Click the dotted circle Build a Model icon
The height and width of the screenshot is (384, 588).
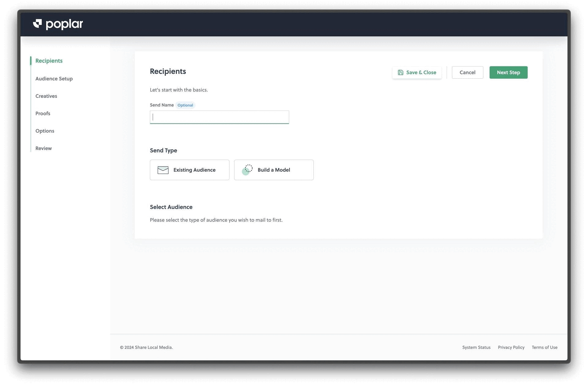pyautogui.click(x=247, y=170)
